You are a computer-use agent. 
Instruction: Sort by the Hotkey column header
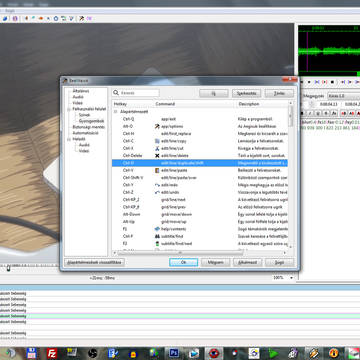[133, 104]
